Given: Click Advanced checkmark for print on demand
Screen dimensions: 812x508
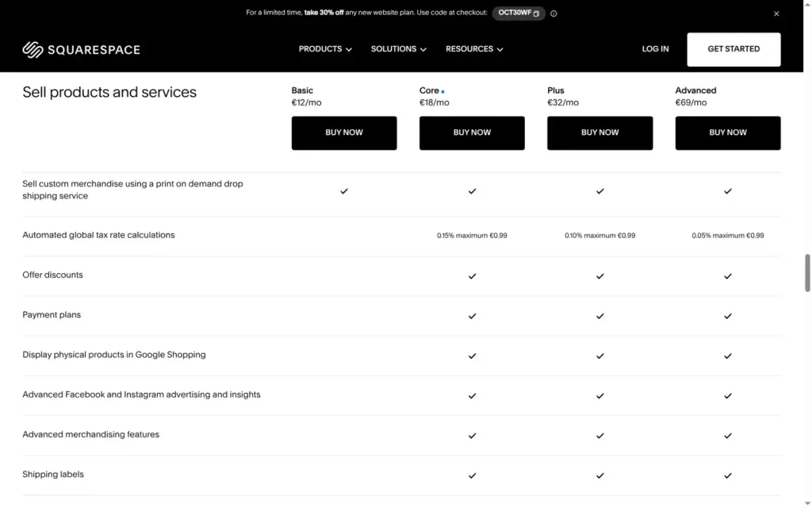Looking at the screenshot, I should point(728,191).
